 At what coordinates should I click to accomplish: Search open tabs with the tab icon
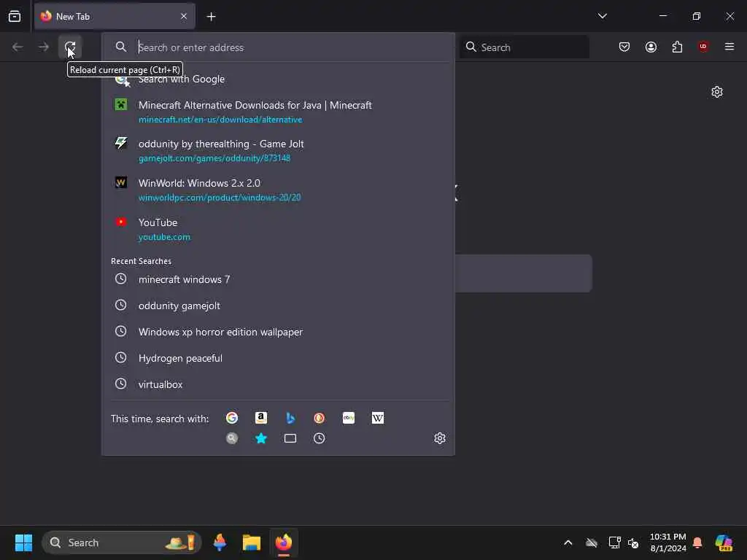click(290, 438)
